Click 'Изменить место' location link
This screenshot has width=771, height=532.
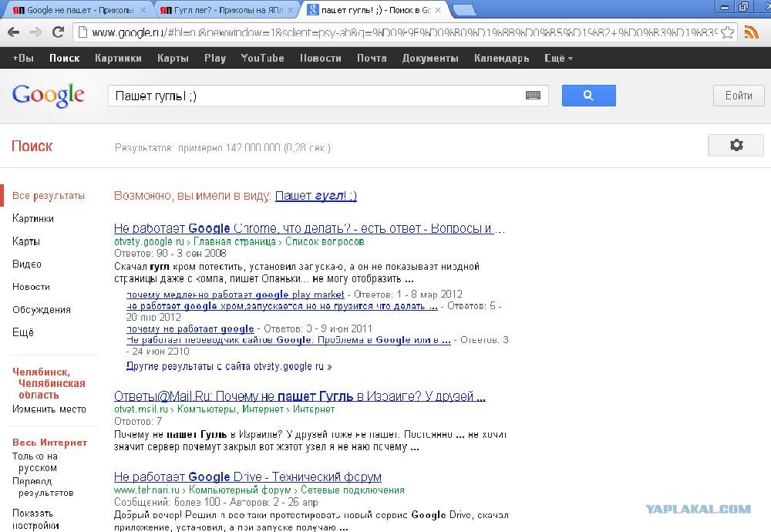[49, 409]
